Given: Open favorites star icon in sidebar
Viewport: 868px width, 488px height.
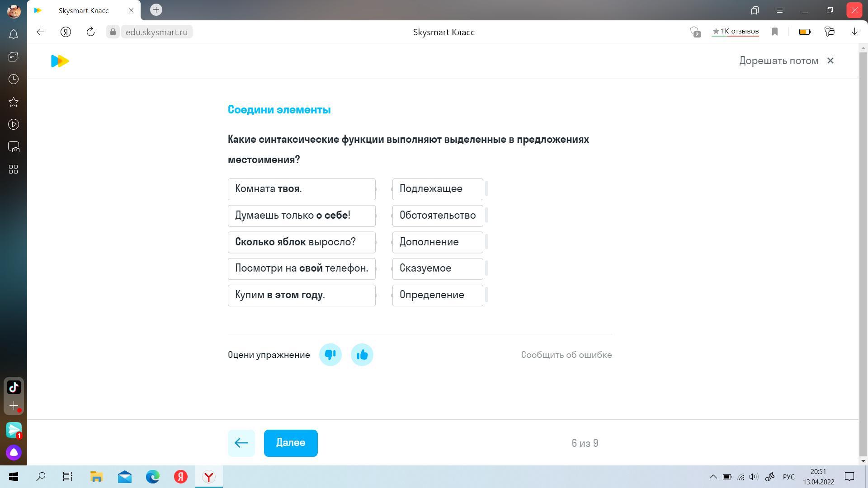Looking at the screenshot, I should 14,102.
